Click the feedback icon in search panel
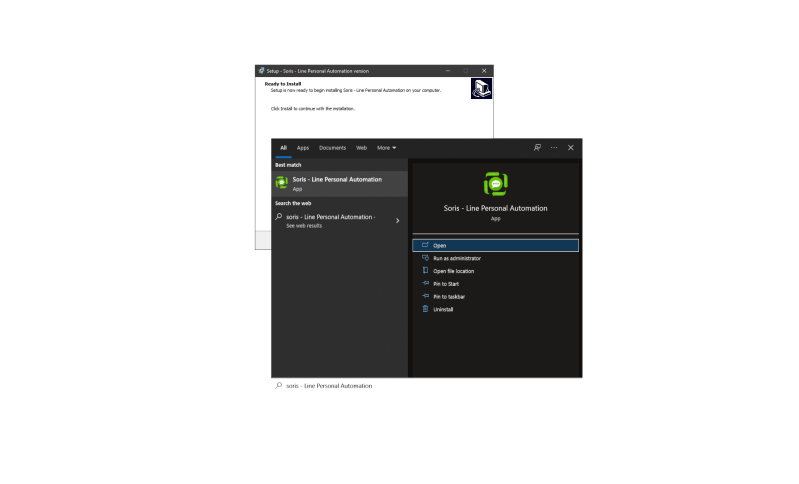 click(537, 148)
